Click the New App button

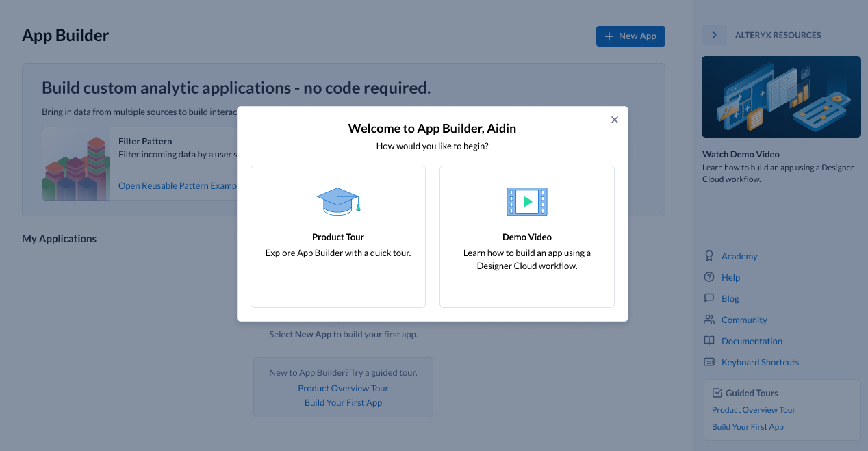630,36
